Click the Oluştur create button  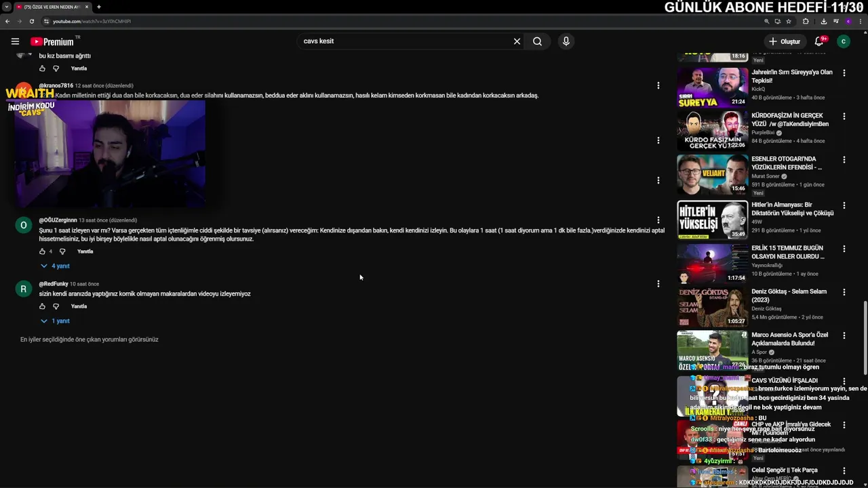point(784,41)
